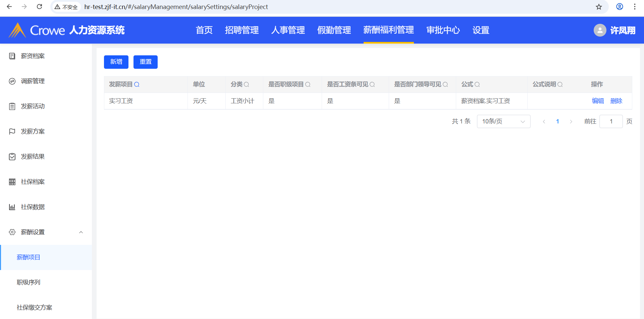The width and height of the screenshot is (644, 319).
Task: Click search icon next to 公式说明 header
Action: pos(560,85)
